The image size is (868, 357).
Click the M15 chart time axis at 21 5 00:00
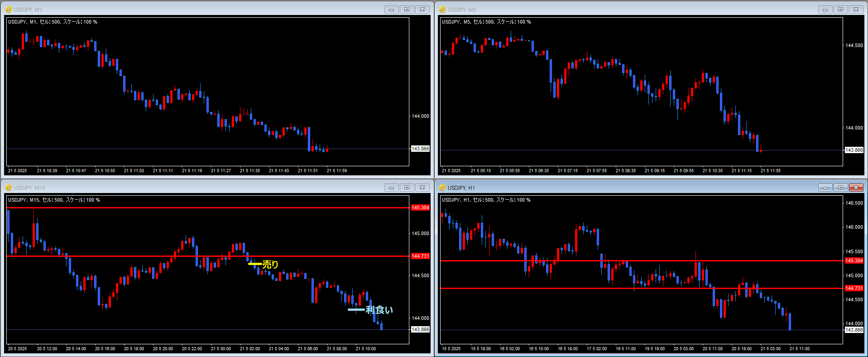pos(221,349)
